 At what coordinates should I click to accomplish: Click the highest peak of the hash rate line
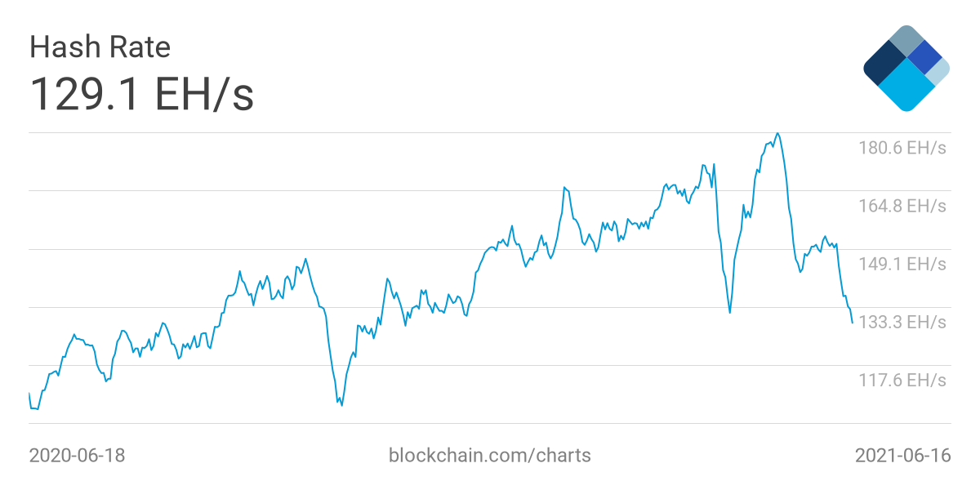(x=777, y=133)
